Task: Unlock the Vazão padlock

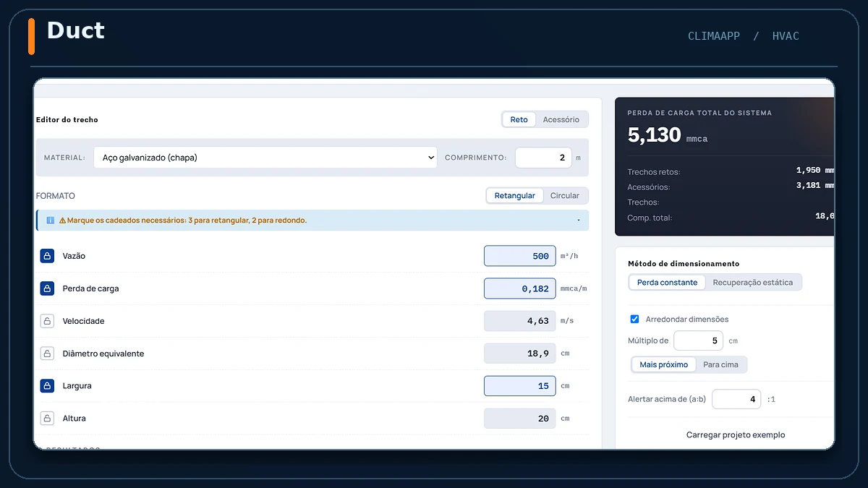Action: click(x=47, y=256)
